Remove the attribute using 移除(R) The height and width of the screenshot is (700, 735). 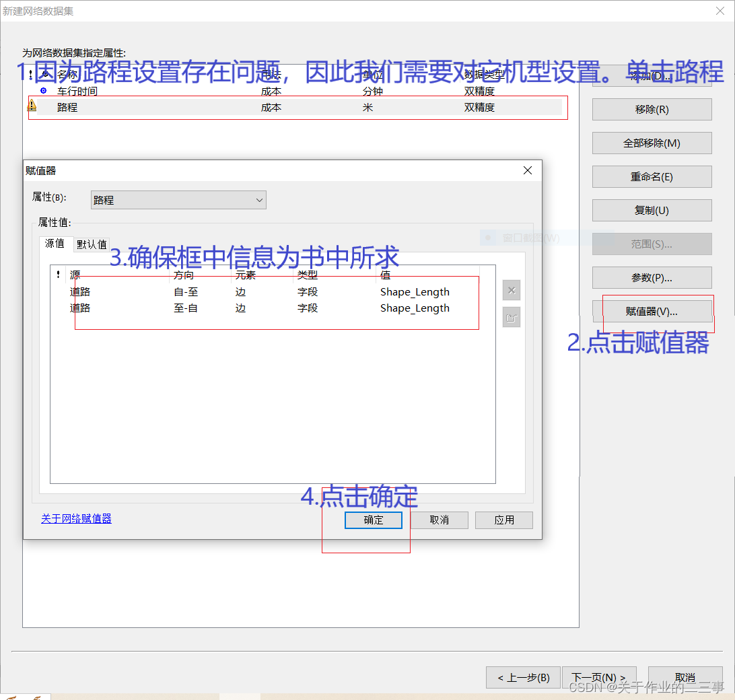(651, 109)
